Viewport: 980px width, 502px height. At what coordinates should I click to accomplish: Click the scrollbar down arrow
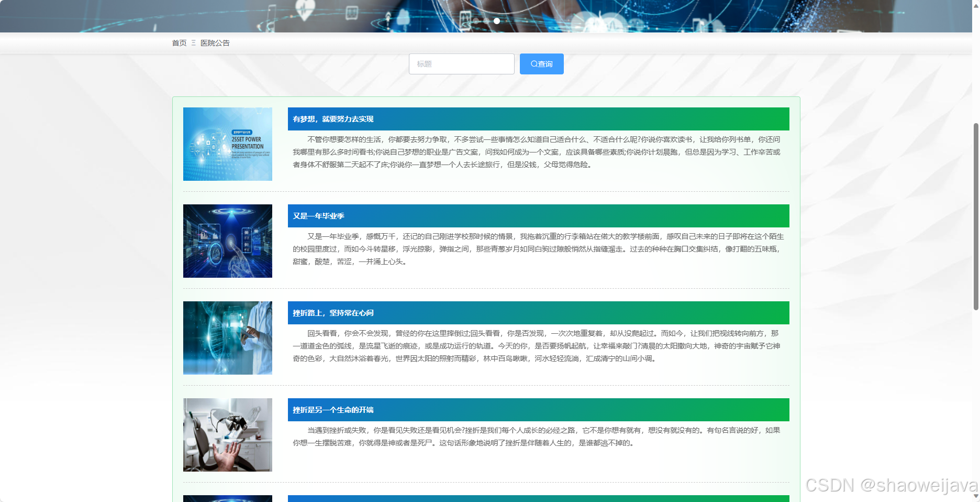point(976,496)
